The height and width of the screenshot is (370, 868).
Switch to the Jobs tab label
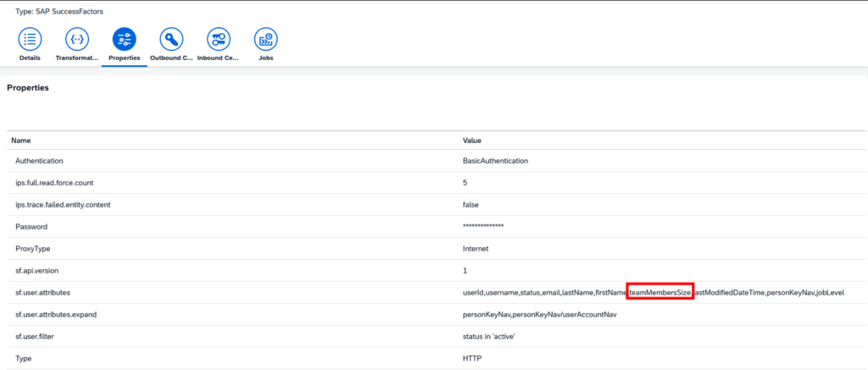click(266, 58)
